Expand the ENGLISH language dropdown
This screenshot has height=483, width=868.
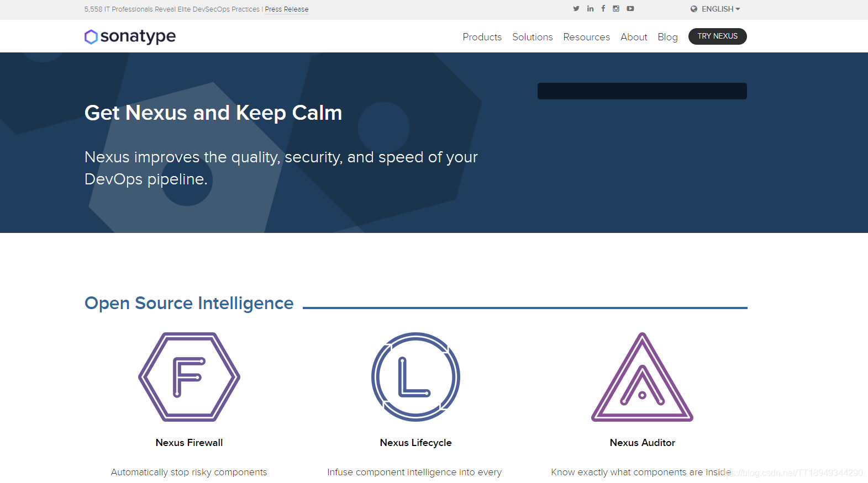pos(720,9)
